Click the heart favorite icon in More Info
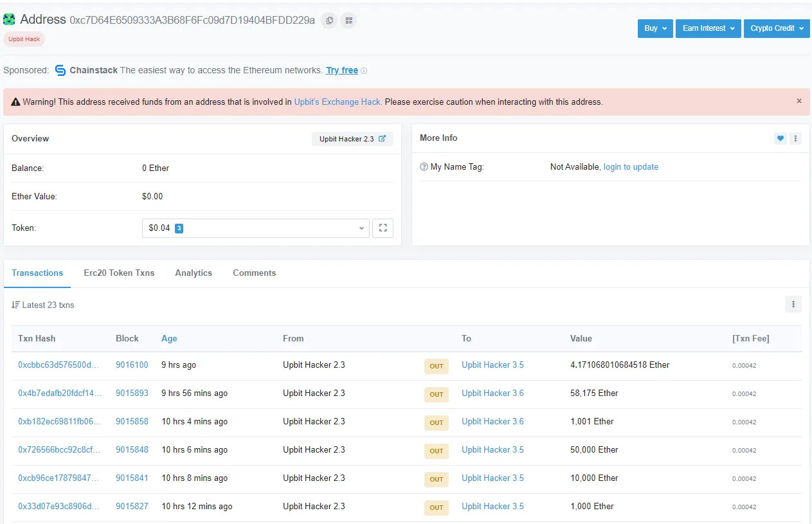This screenshot has height=524, width=812. click(780, 138)
